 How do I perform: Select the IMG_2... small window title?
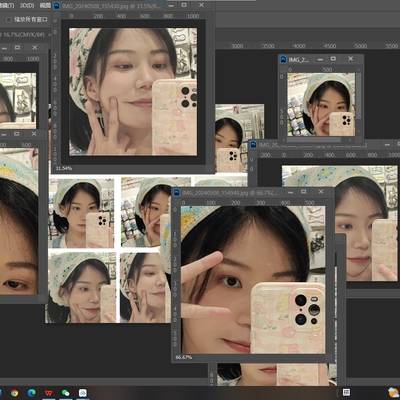(299, 59)
